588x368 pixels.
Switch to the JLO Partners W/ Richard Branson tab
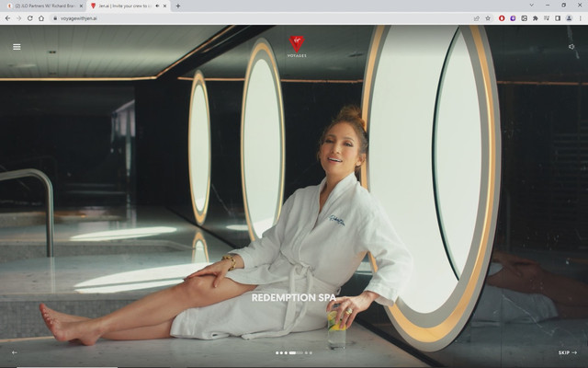(x=45, y=6)
